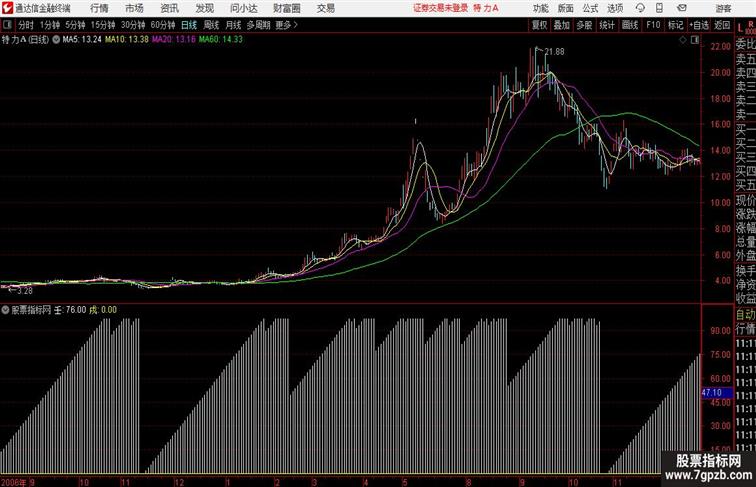Click the MA60: 14.33 indicator value
The height and width of the screenshot is (487, 756).
coord(221,40)
